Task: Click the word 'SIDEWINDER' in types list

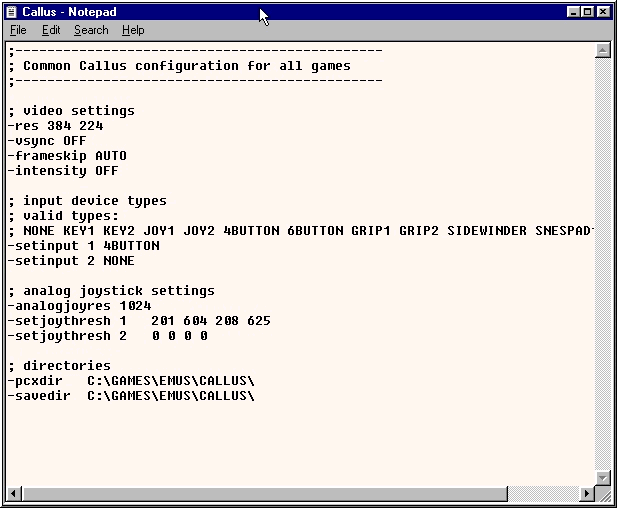Action: [x=487, y=231]
